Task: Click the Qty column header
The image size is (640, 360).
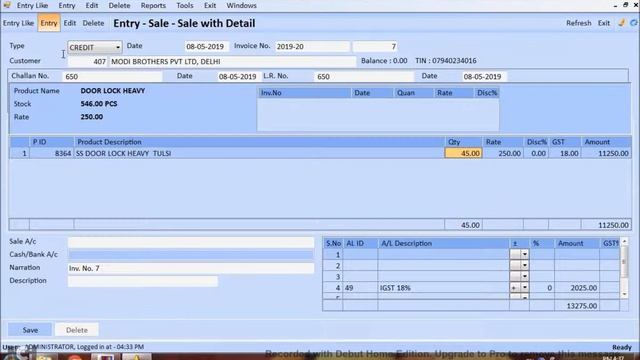Action: [x=463, y=142]
